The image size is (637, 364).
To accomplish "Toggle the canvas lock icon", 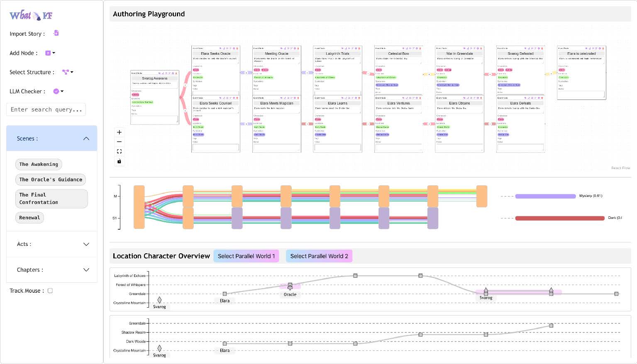I will pos(119,161).
